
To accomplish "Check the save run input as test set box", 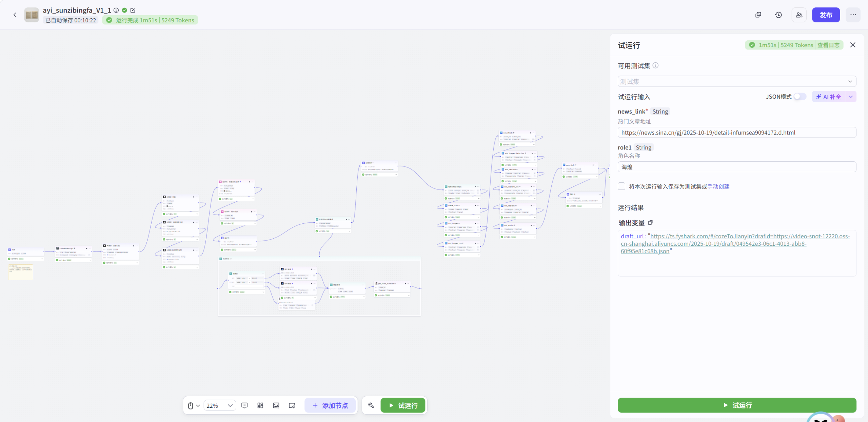I will (x=622, y=186).
